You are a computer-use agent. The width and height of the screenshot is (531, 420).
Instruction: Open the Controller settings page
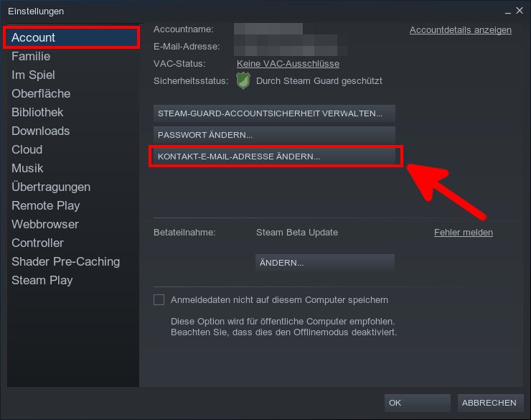[37, 243]
